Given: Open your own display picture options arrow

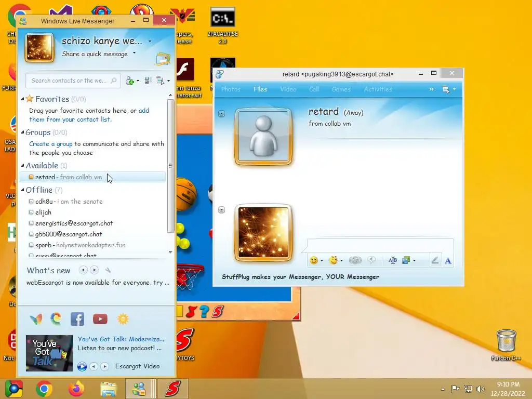Looking at the screenshot, I should pos(221,210).
